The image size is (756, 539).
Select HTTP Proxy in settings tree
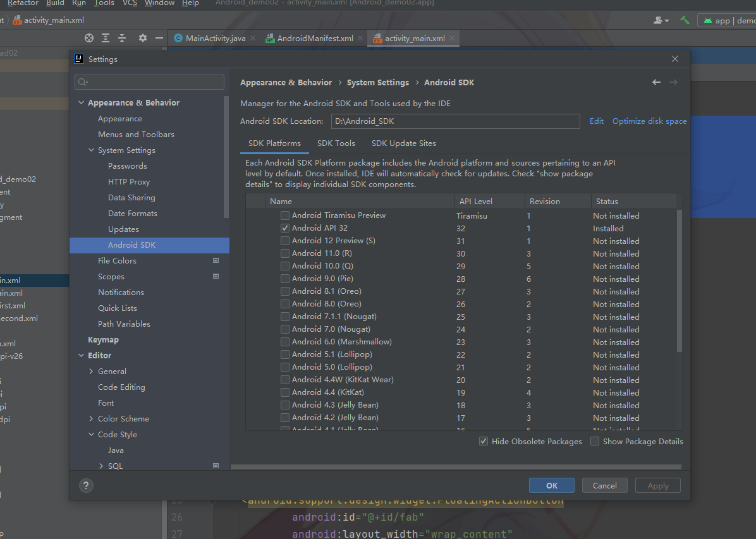[x=129, y=182]
